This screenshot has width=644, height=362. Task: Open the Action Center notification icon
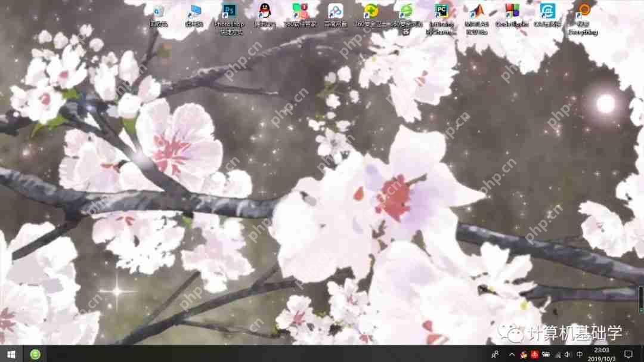coord(628,354)
